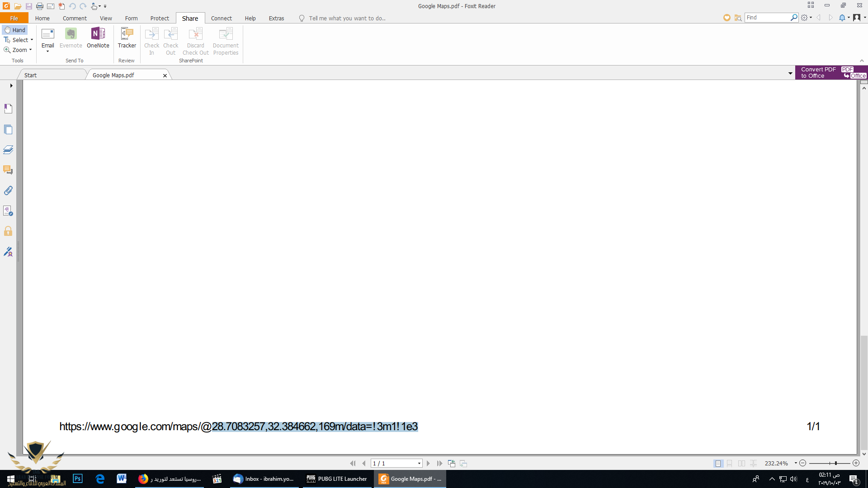
Task: Send document to OneNote
Action: (98, 38)
